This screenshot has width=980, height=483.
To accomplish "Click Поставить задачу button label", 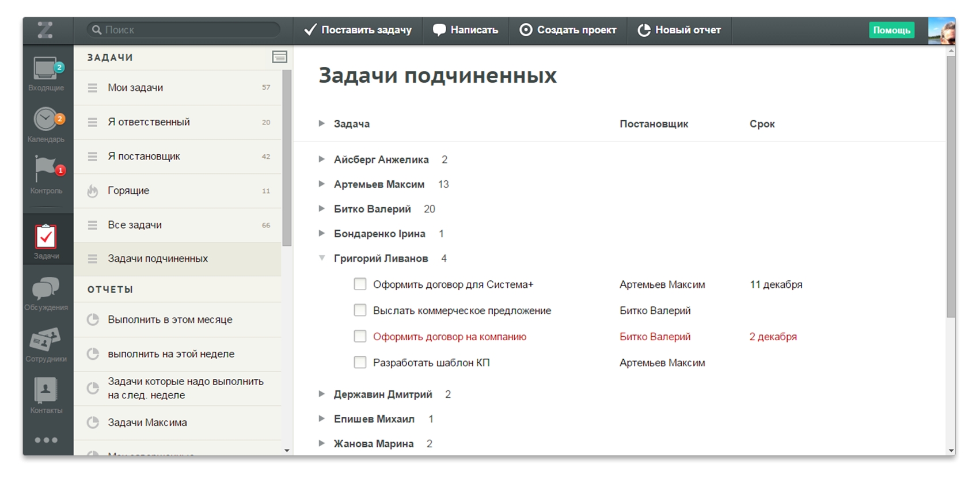I will (x=366, y=30).
